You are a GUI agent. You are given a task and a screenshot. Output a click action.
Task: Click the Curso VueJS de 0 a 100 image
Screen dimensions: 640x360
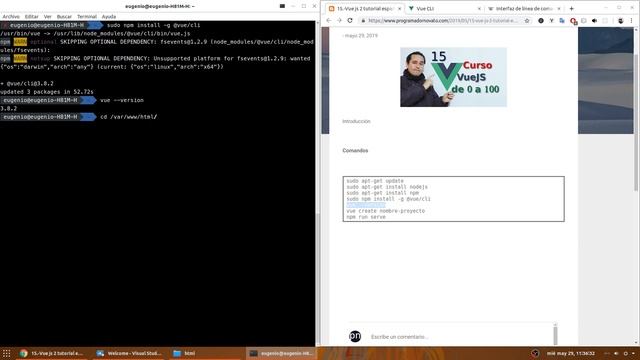coord(453,77)
